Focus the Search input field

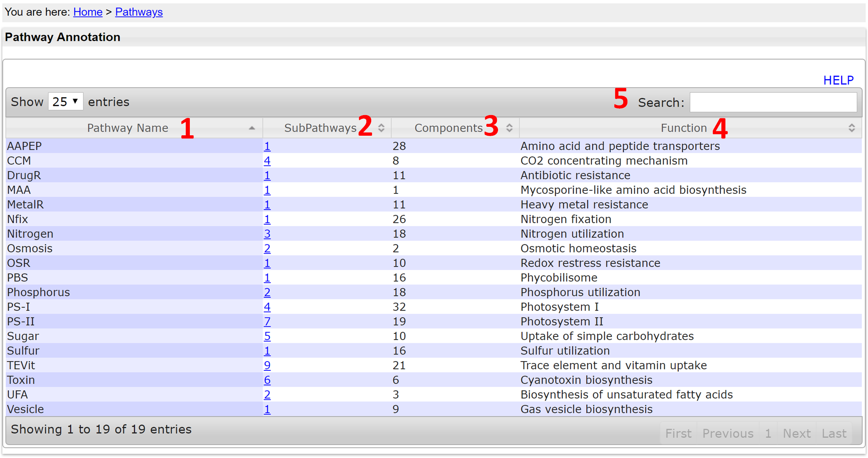[773, 102]
